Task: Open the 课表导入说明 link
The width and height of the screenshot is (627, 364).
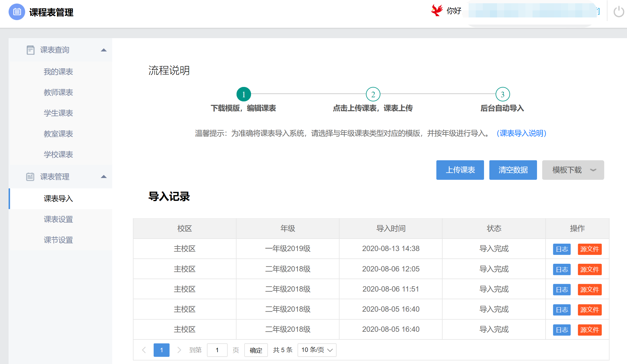Action: pyautogui.click(x=521, y=133)
